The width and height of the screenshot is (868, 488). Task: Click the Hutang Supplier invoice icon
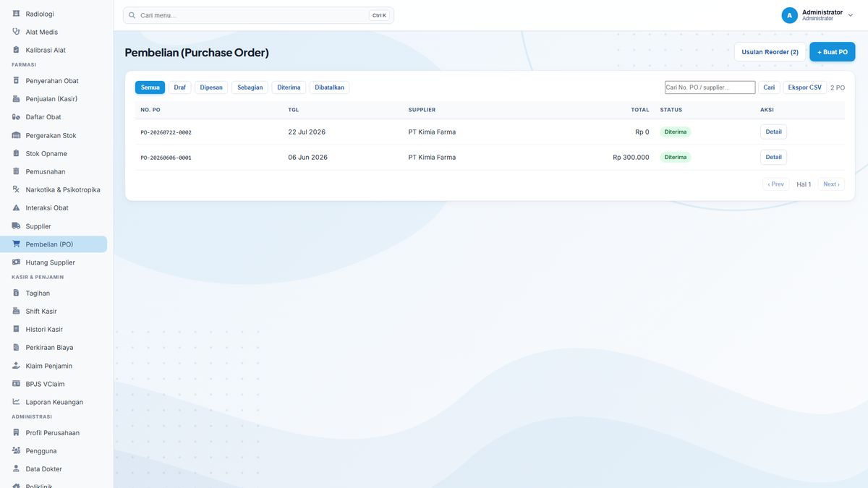point(16,262)
